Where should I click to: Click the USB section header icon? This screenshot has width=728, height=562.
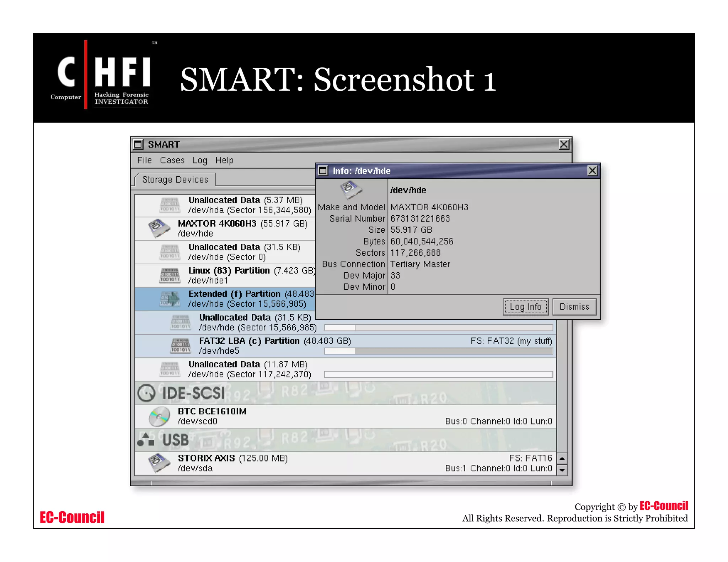pyautogui.click(x=146, y=440)
